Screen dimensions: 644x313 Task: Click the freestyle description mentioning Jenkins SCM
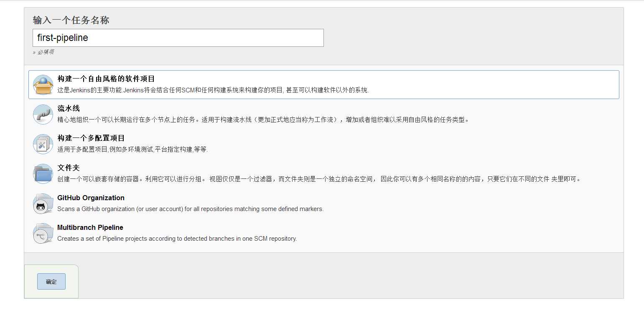pos(213,90)
